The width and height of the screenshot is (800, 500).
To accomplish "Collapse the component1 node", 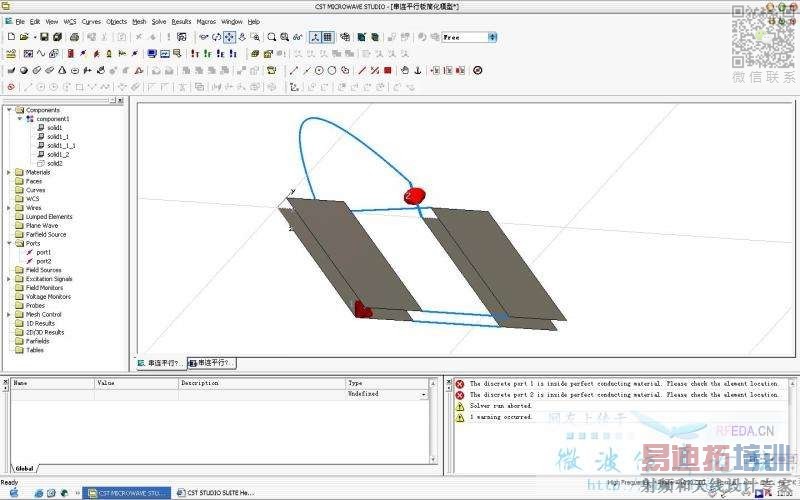I will pyautogui.click(x=20, y=118).
